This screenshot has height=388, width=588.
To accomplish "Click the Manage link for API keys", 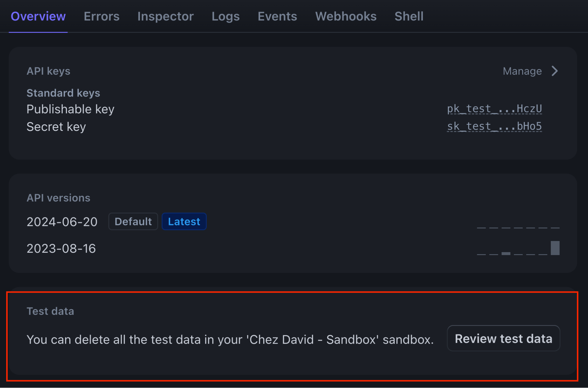I will point(522,71).
